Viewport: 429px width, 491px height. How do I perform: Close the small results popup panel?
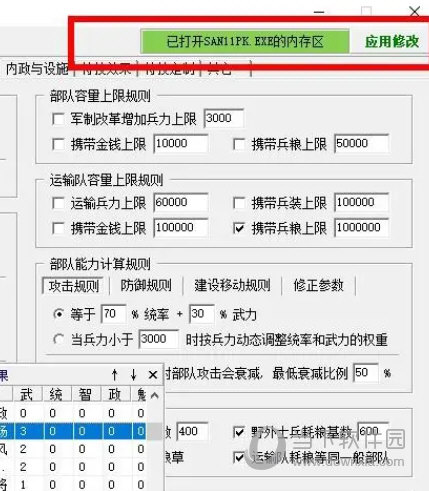point(153,375)
